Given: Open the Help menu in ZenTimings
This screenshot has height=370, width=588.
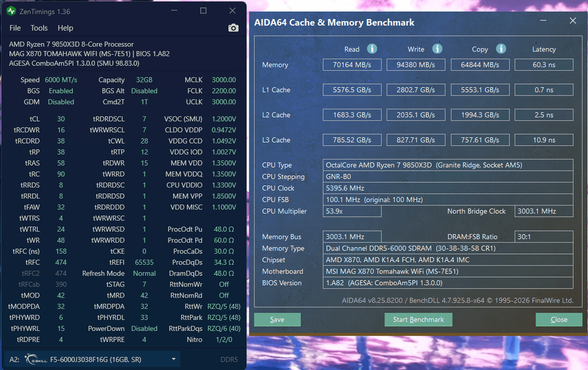Looking at the screenshot, I should (65, 28).
